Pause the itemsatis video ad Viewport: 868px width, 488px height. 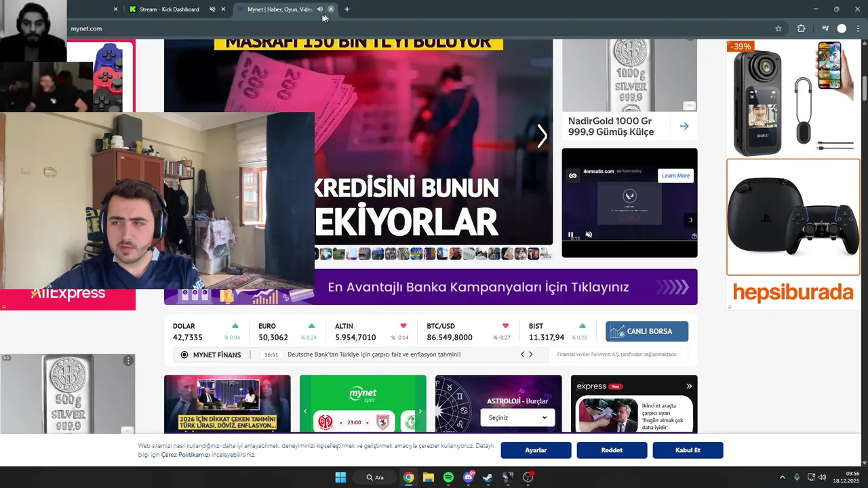(x=571, y=234)
